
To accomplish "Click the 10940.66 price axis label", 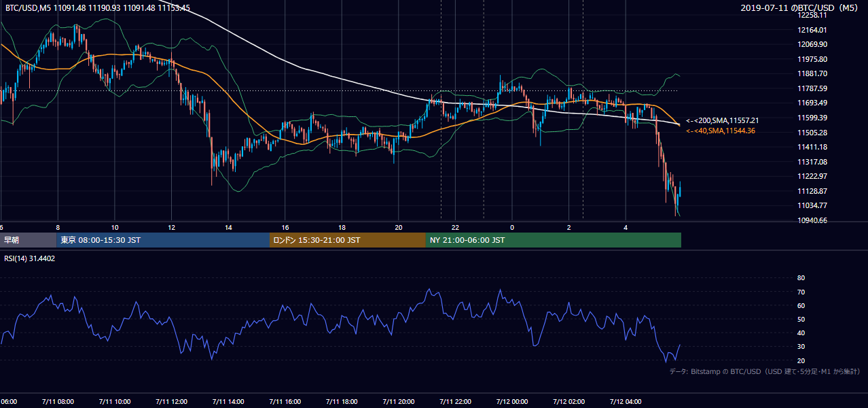I will (813, 220).
